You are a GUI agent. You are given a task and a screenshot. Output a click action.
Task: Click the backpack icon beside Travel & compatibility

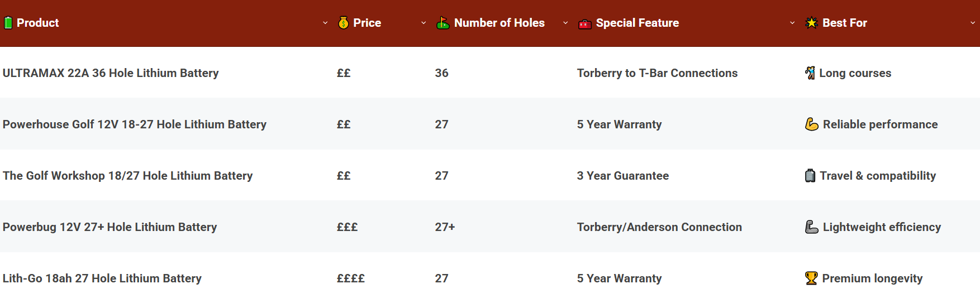pos(810,176)
